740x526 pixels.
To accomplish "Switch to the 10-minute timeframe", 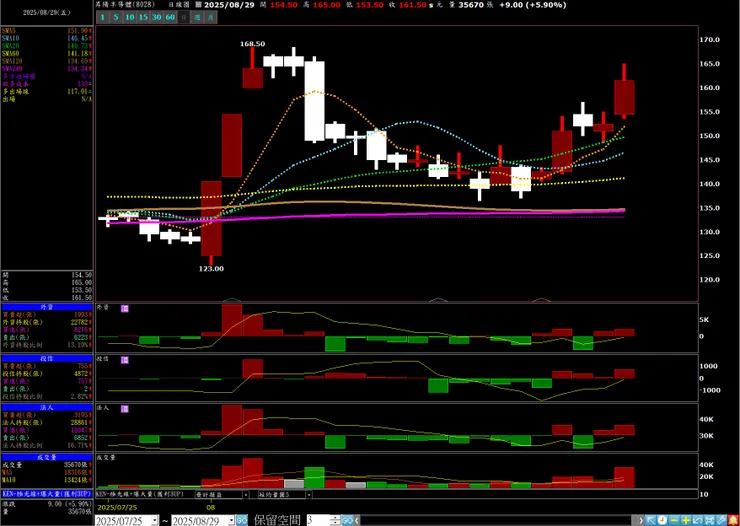I will (x=130, y=17).
